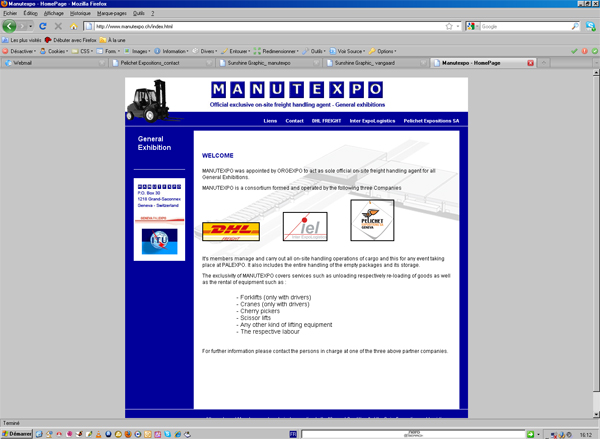
Task: Click the grey Stop loading X icon
Action: [x=58, y=26]
